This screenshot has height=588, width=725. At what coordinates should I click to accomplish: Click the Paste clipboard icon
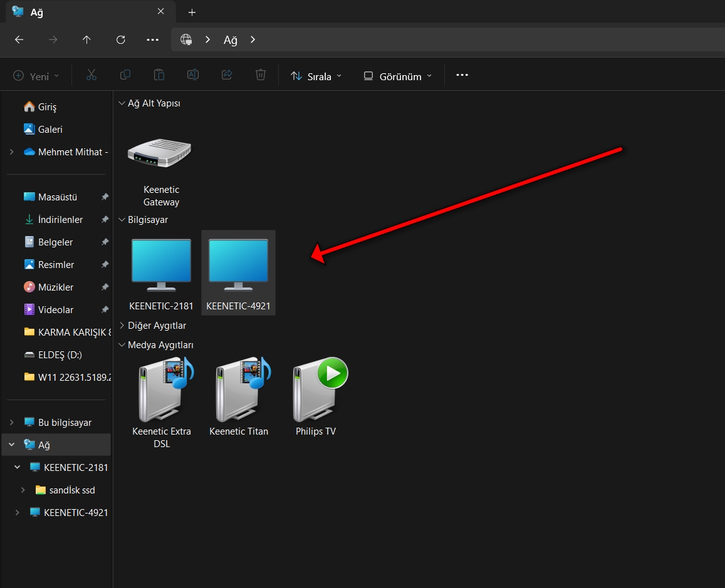pyautogui.click(x=159, y=75)
